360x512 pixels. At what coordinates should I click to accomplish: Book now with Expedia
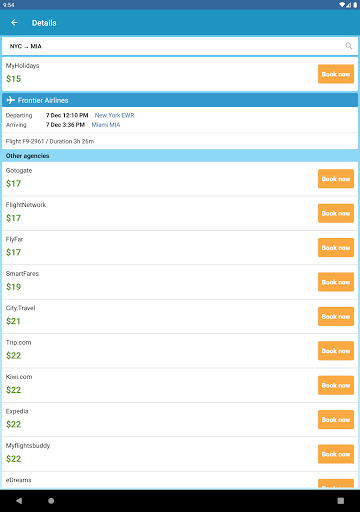(336, 420)
